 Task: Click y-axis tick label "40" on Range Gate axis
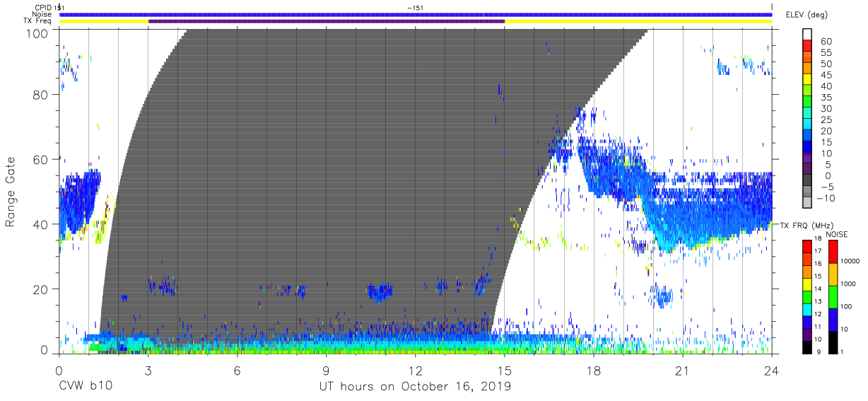[40, 224]
